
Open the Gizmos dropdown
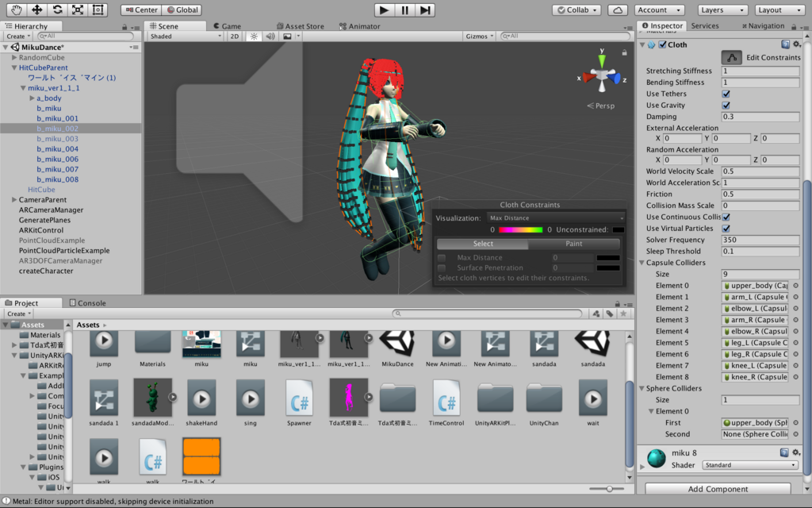(x=479, y=37)
